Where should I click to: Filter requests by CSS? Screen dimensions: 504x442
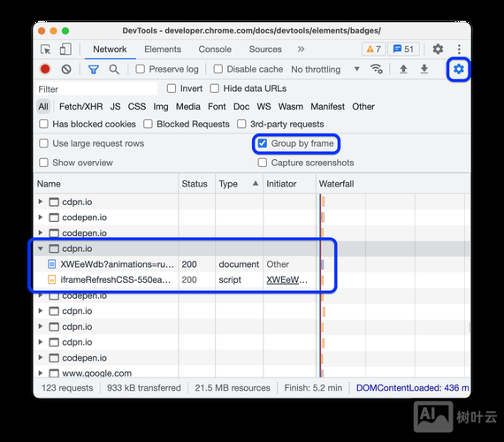tap(137, 106)
